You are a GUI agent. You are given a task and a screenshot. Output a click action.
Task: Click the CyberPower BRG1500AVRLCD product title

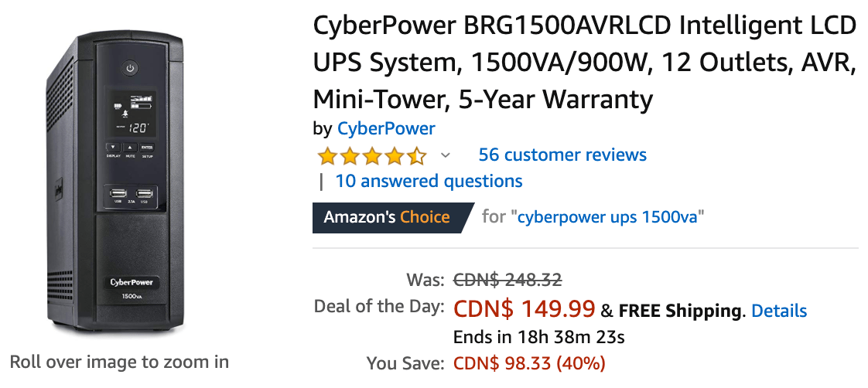(584, 63)
